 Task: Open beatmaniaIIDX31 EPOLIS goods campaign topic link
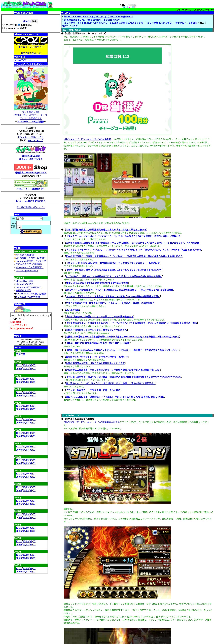(x=98, y=17)
